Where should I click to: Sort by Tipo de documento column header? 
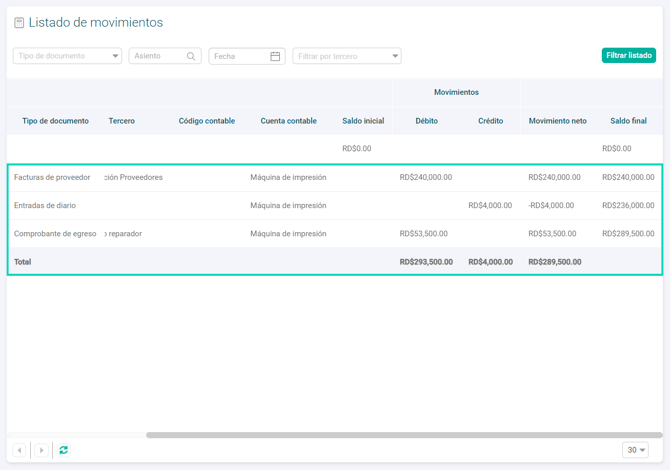click(56, 121)
